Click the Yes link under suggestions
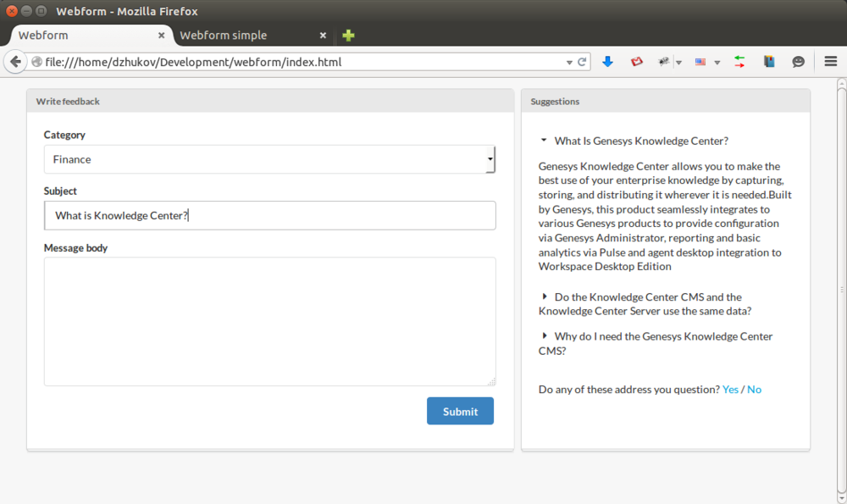The image size is (847, 504). 730,390
